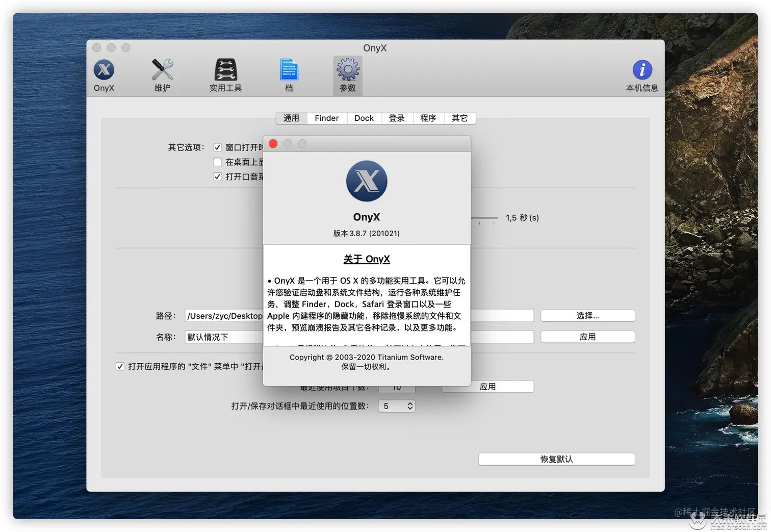Screen dimensions: 771x532
Task: Open the recent locations count dropdown showing 5
Action: tap(397, 406)
